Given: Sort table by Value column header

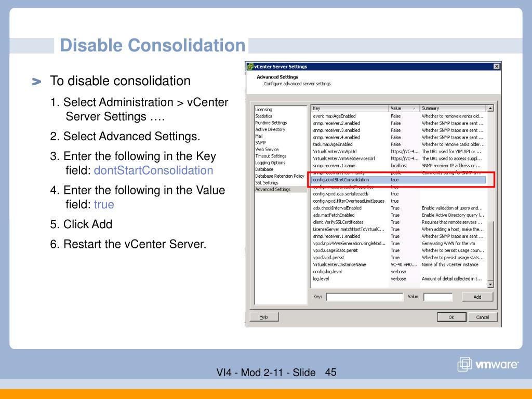Looking at the screenshot, I should 404,108.
